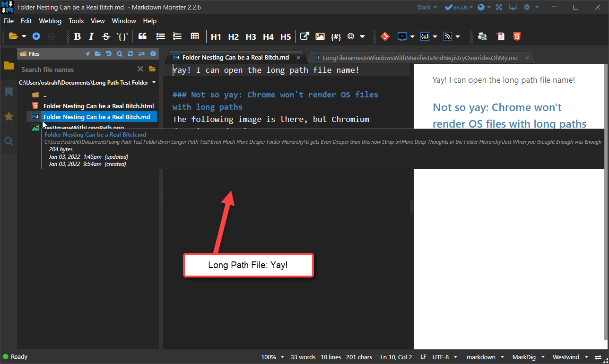609x364 pixels.
Task: Open the Dark theme dropdown
Action: pyautogui.click(x=427, y=7)
